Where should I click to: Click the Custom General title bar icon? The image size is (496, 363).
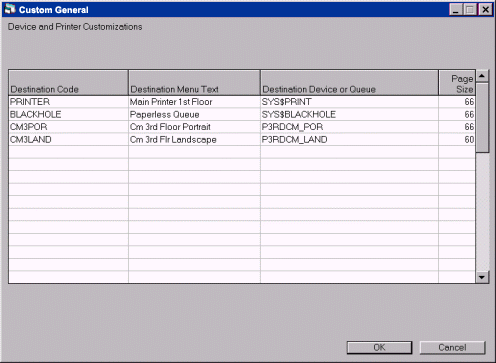tap(10, 9)
